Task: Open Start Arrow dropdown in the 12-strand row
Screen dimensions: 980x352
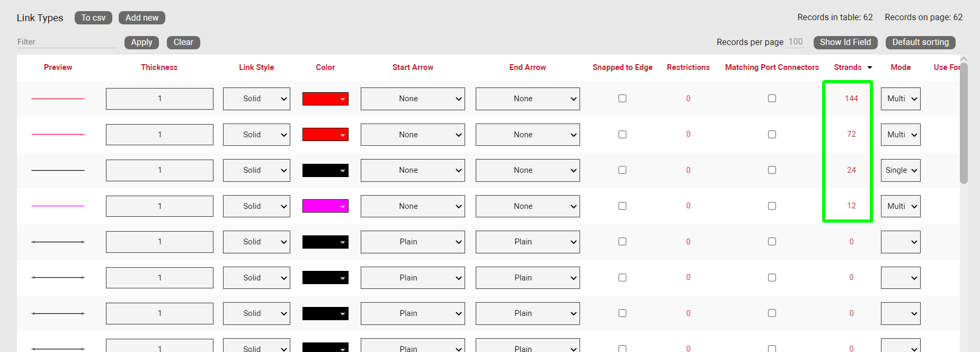Action: pos(413,206)
